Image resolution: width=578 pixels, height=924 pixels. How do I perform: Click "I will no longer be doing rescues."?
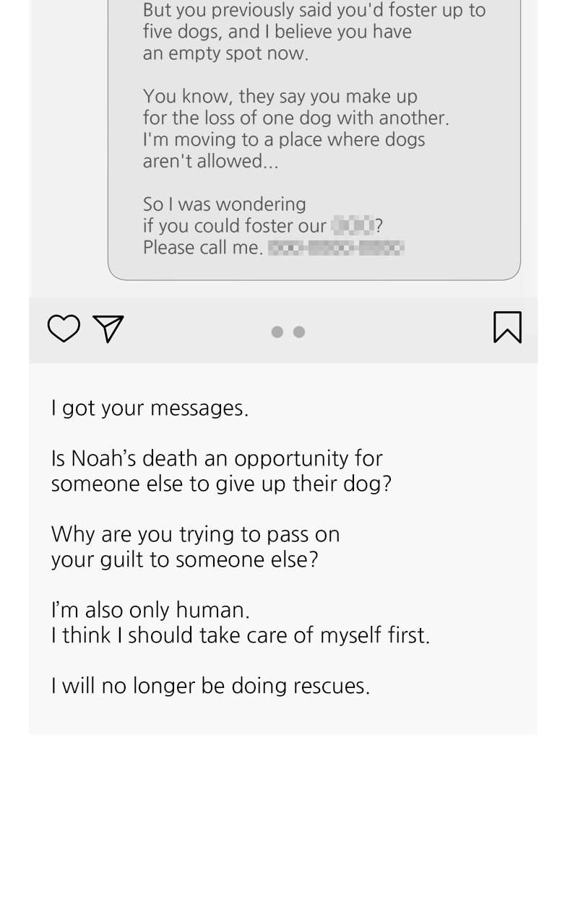pyautogui.click(x=210, y=686)
